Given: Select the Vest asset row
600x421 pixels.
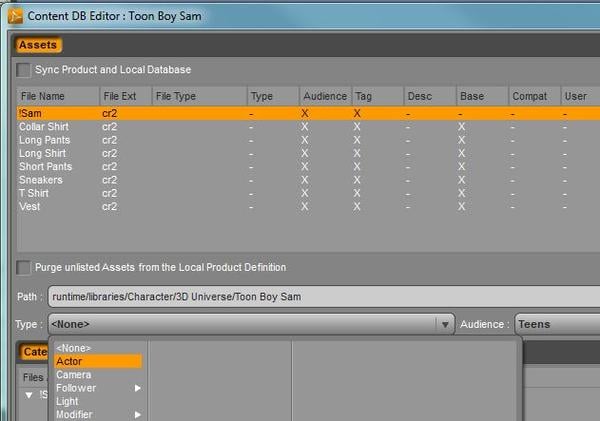Looking at the screenshot, I should coord(308,207).
